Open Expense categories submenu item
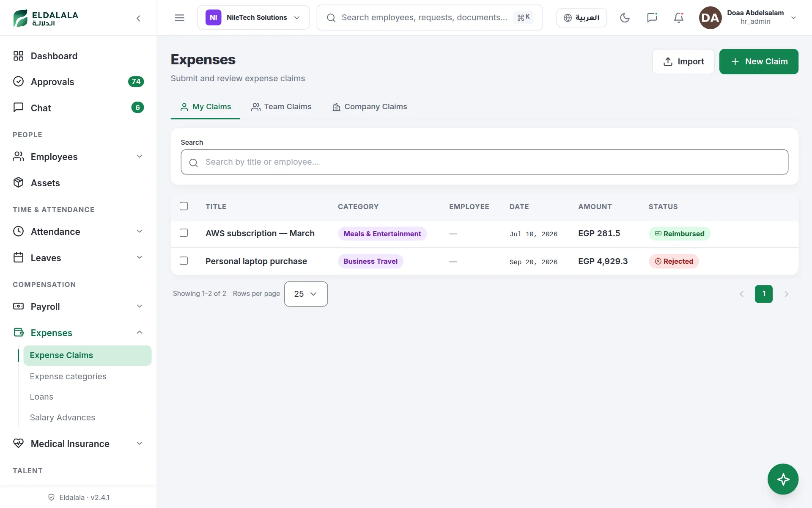This screenshot has height=508, width=812. tap(87, 376)
